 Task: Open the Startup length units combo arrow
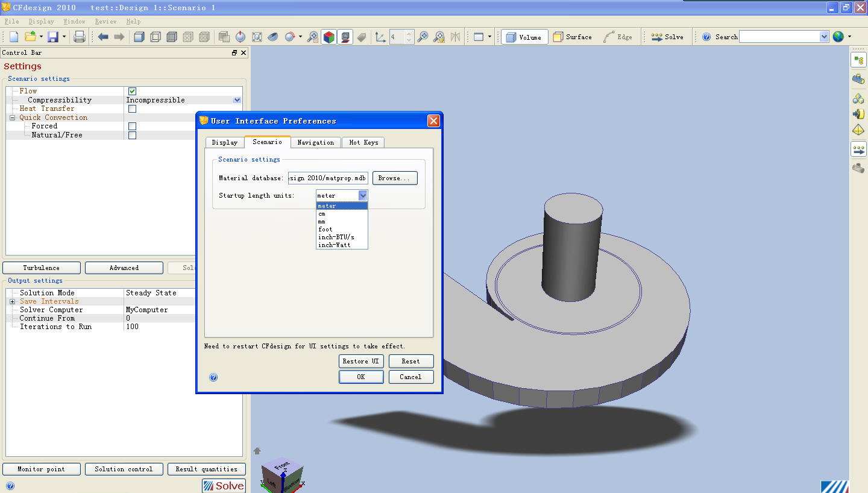tap(362, 195)
